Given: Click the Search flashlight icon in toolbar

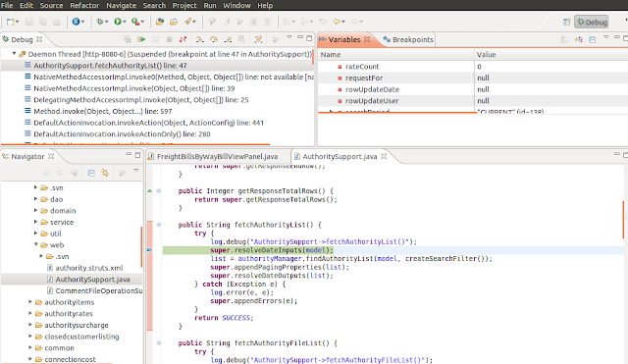Looking at the screenshot, I should coord(187,22).
